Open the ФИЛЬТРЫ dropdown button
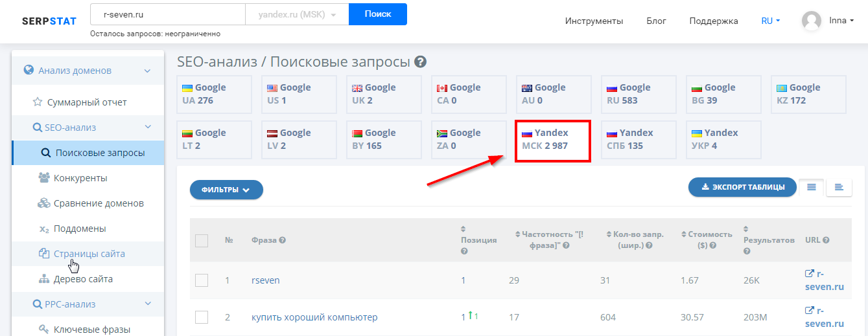This screenshot has height=336, width=868. point(226,190)
